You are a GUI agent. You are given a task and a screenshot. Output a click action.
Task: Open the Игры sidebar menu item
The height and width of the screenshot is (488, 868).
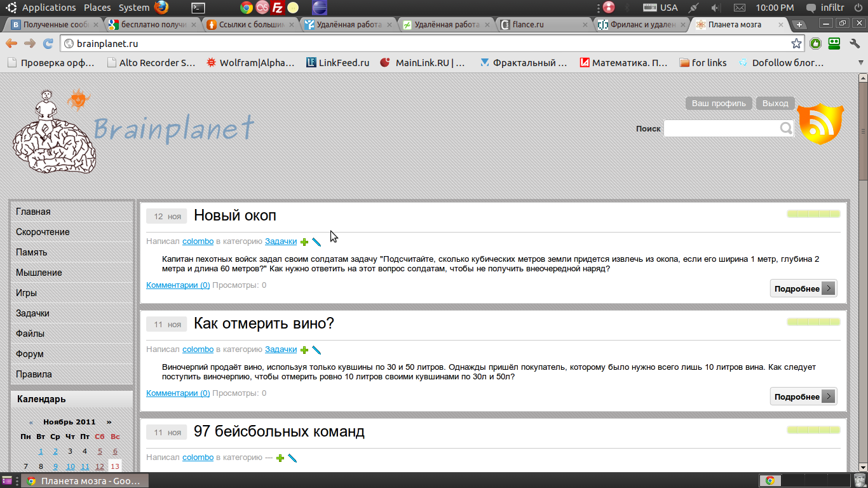(72, 293)
